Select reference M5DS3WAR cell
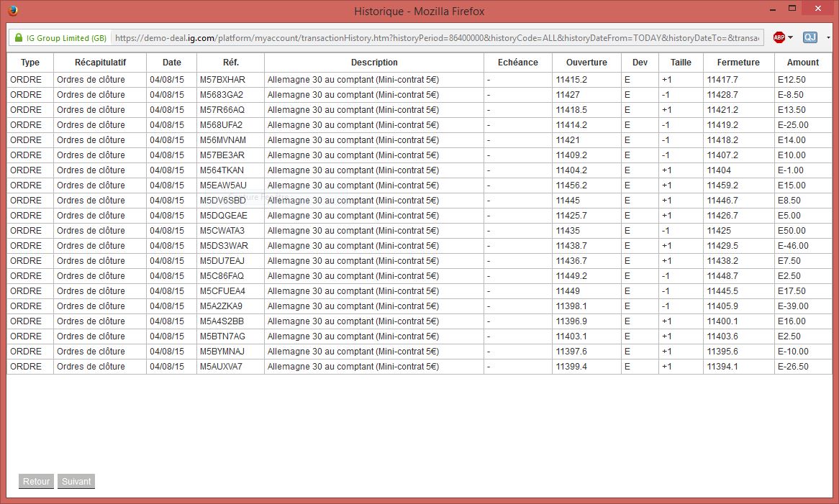The width and height of the screenshot is (839, 504). (x=231, y=246)
